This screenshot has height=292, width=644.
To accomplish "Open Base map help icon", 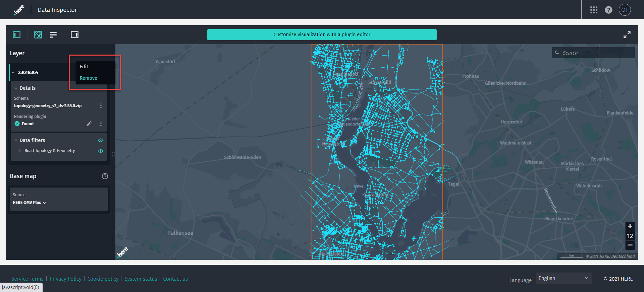I will 105,176.
